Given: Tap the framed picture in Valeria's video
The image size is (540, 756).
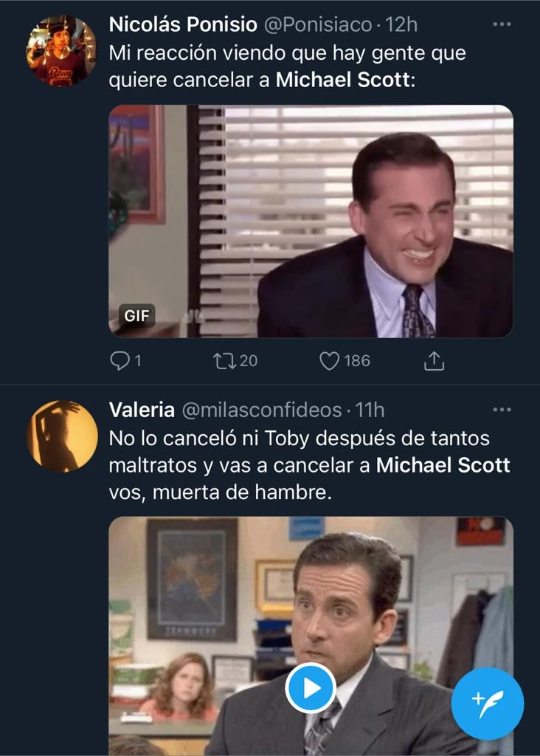Looking at the screenshot, I should pyautogui.click(x=192, y=578).
